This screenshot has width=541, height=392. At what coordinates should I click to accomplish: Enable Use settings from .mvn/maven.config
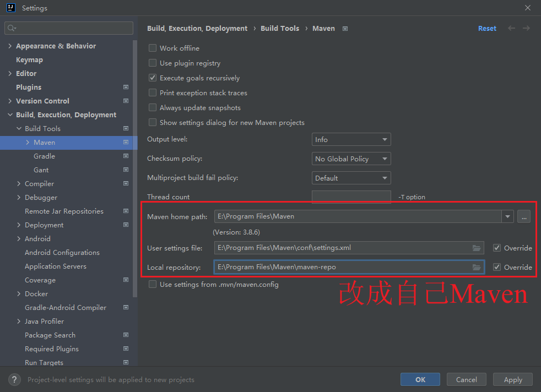point(152,285)
